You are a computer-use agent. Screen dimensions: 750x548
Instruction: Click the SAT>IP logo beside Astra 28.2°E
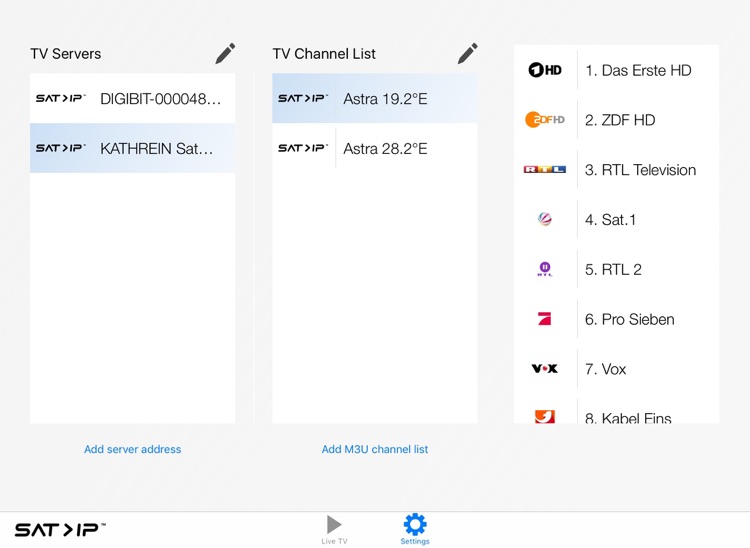tap(303, 148)
